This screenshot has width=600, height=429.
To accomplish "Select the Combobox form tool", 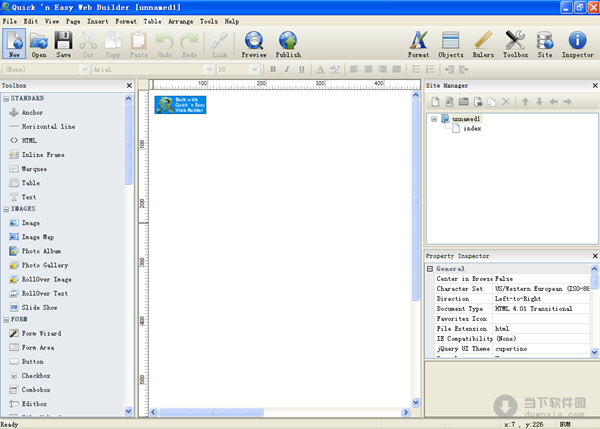I will pyautogui.click(x=30, y=390).
